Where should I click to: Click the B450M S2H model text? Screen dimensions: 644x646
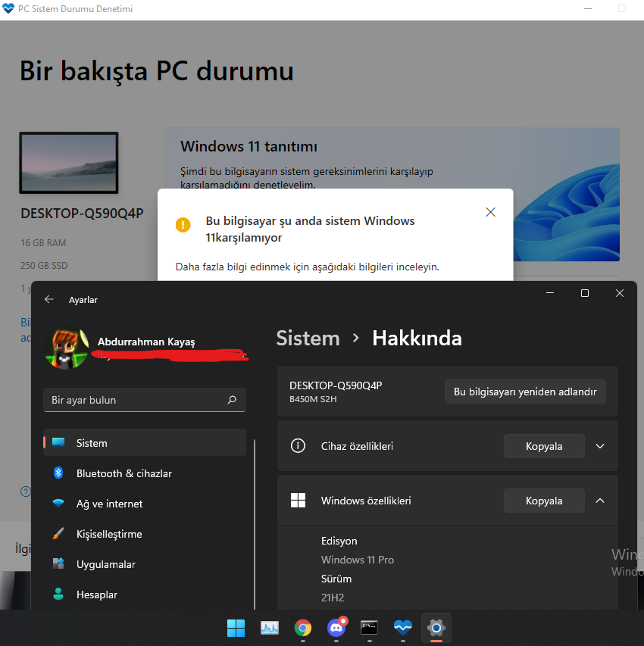[313, 399]
